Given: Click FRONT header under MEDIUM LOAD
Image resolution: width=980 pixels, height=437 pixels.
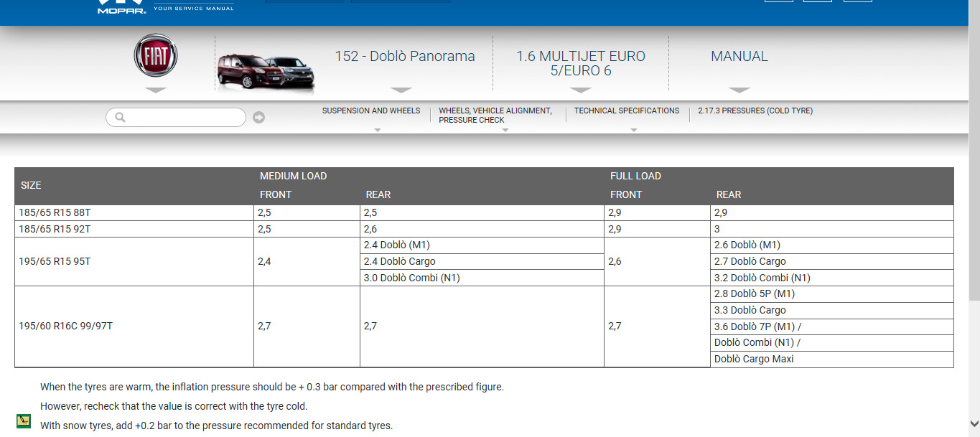Looking at the screenshot, I should (x=276, y=194).
